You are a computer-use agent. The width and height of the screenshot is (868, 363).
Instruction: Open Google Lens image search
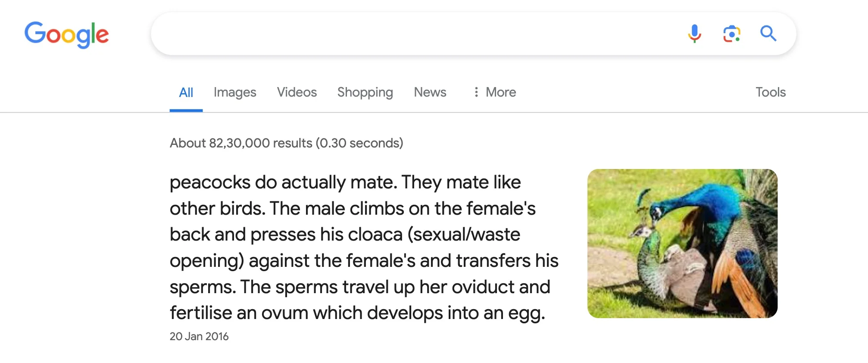pos(731,34)
